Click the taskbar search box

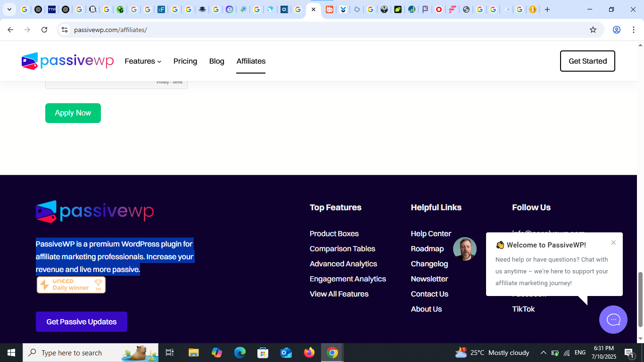tap(90, 353)
